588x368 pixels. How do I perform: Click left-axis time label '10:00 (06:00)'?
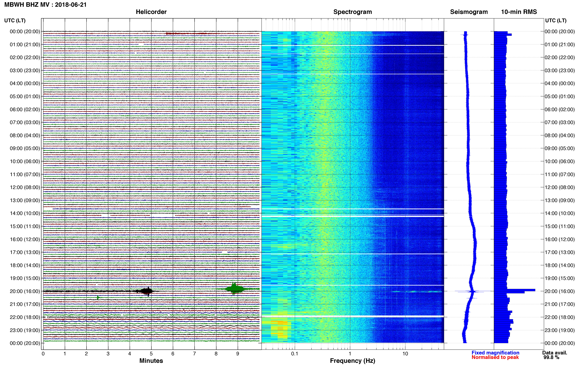pos(25,161)
